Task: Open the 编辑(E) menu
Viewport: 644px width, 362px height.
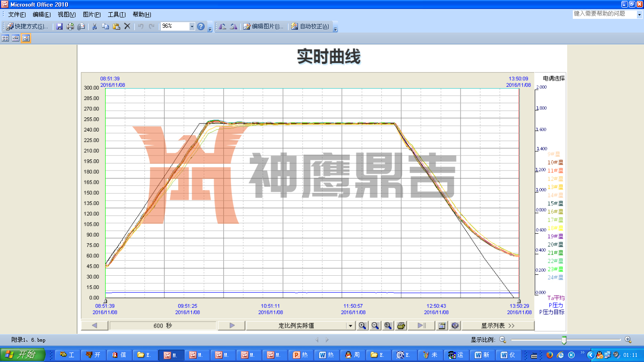Action: click(x=41, y=15)
